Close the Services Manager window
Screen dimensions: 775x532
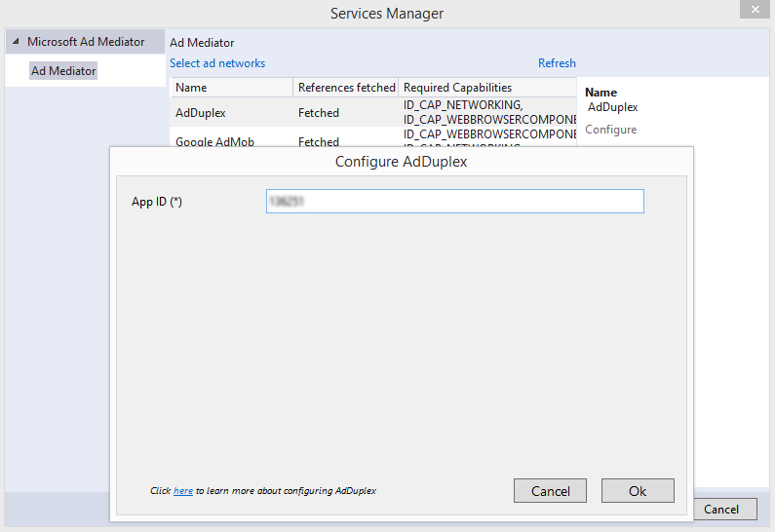click(755, 9)
